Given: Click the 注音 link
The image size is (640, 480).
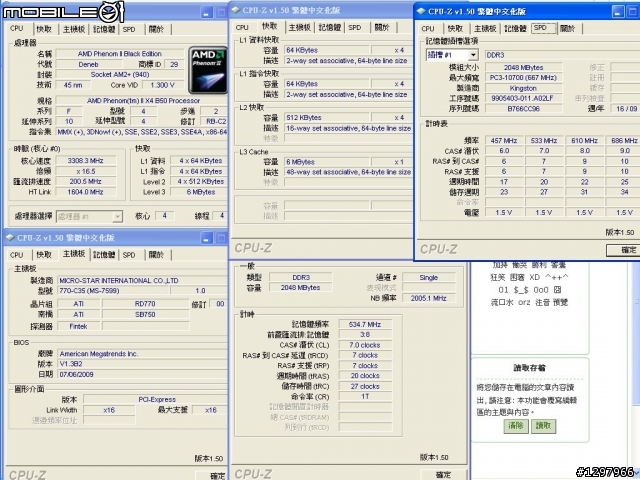Looking at the screenshot, I should 542,302.
